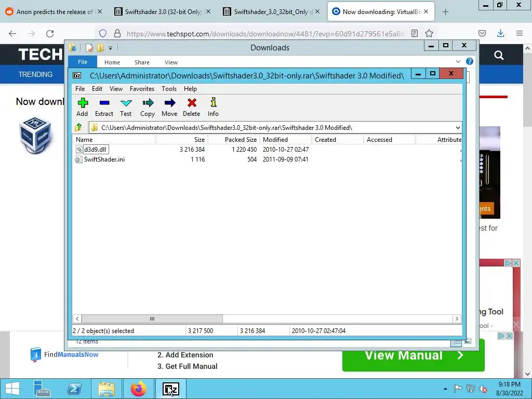Click the TechSpot search magnifier
This screenshot has height=399, width=532.
pos(499,55)
